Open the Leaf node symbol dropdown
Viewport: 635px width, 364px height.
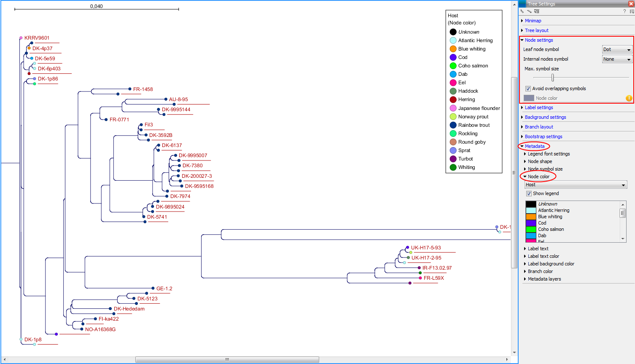pyautogui.click(x=617, y=50)
